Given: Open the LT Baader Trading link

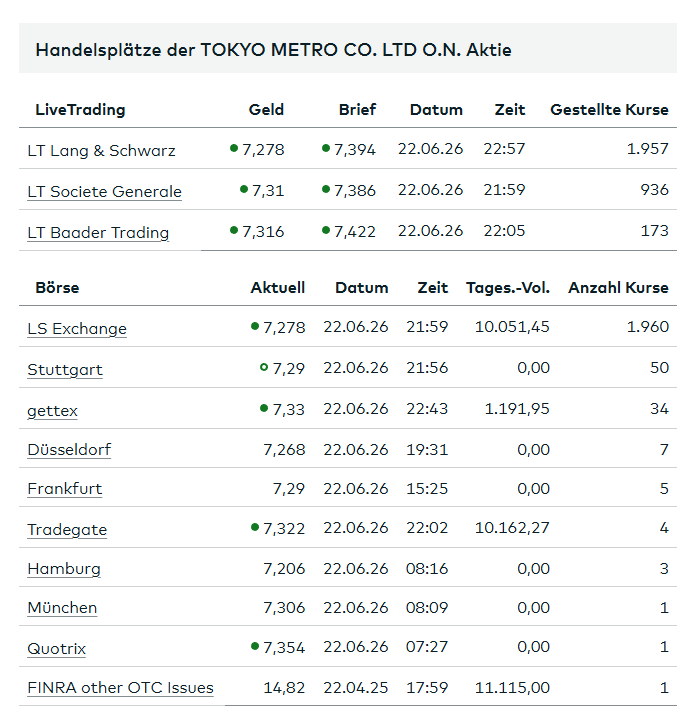Looking at the screenshot, I should point(98,232).
